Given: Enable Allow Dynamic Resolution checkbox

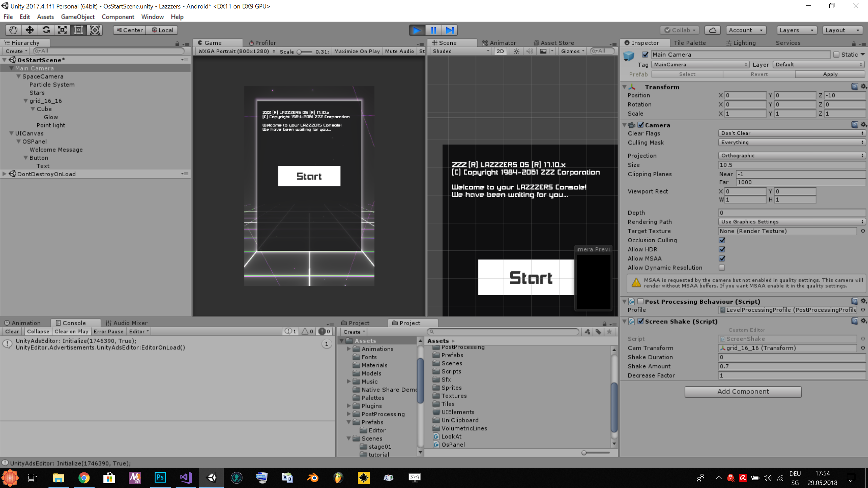Looking at the screenshot, I should tap(722, 268).
